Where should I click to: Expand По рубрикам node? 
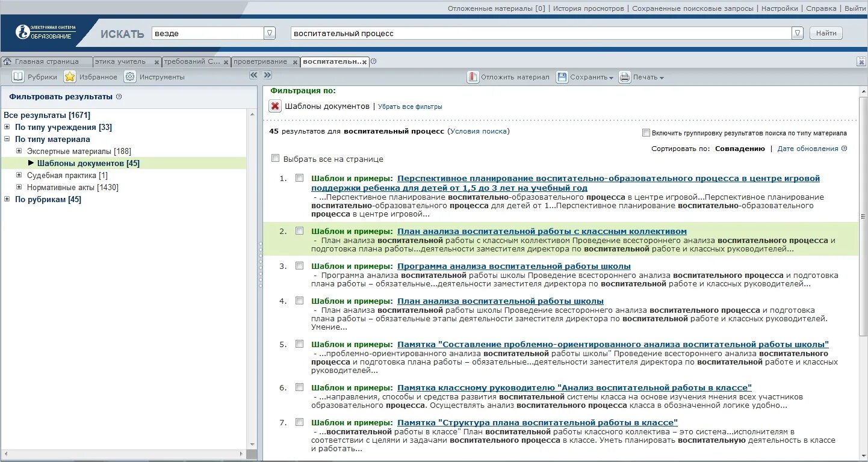tap(7, 199)
